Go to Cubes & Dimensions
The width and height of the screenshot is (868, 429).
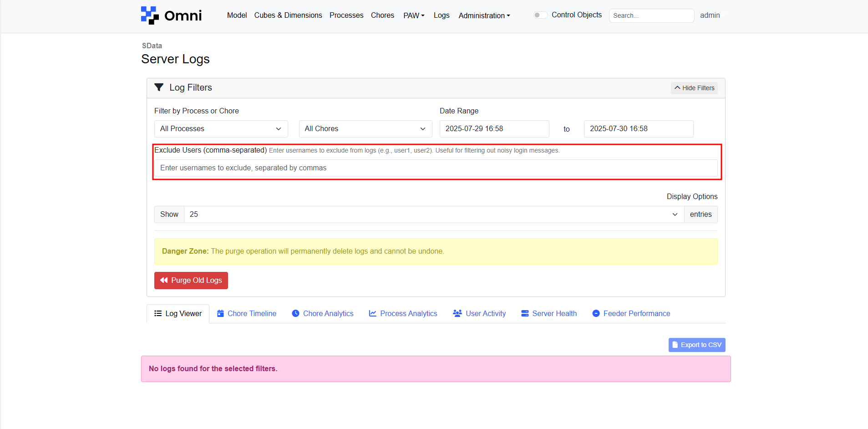288,15
